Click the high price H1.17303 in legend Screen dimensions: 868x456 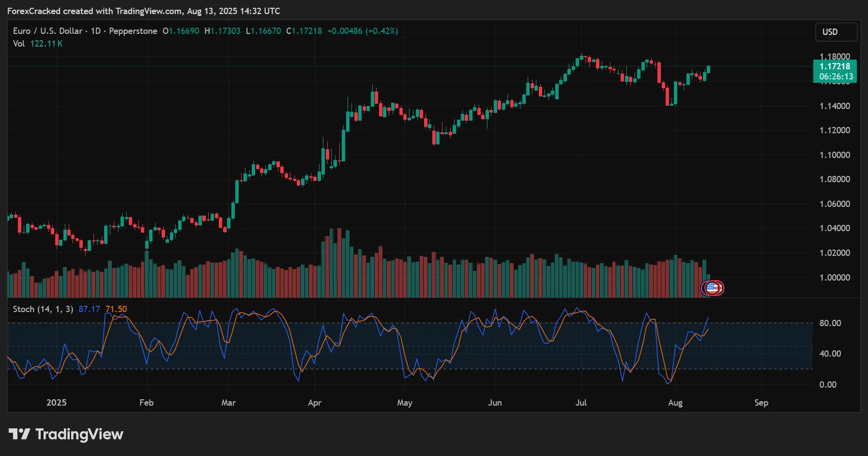click(222, 31)
